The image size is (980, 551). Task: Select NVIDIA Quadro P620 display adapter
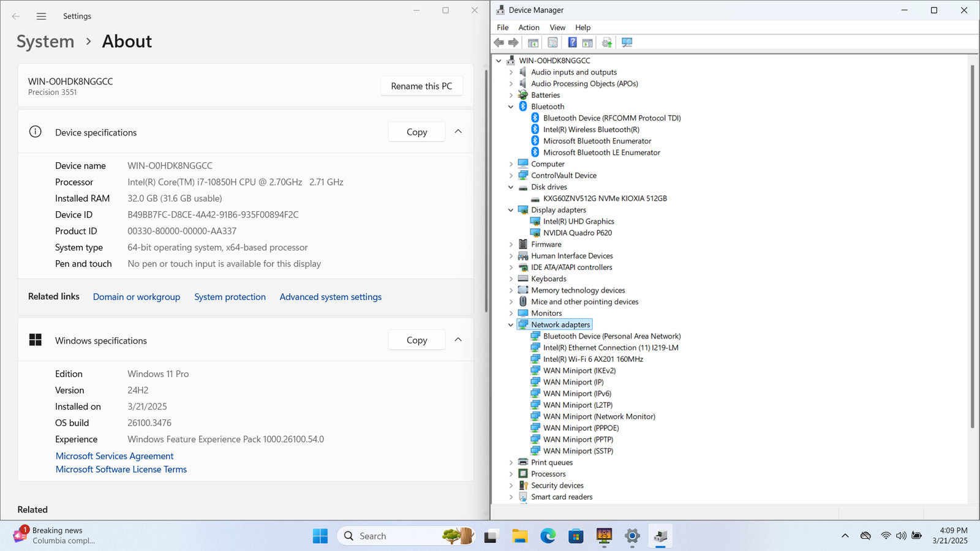(x=578, y=233)
